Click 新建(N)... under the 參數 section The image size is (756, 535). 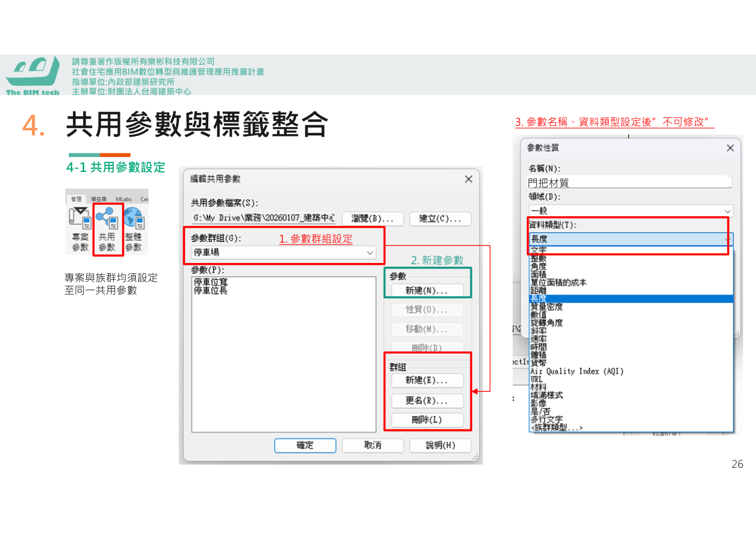click(427, 291)
